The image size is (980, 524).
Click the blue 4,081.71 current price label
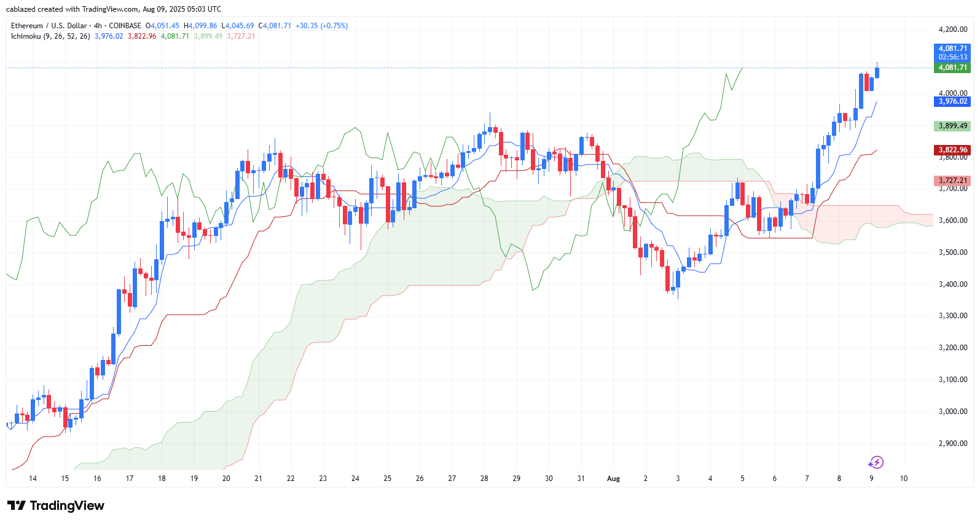[952, 49]
